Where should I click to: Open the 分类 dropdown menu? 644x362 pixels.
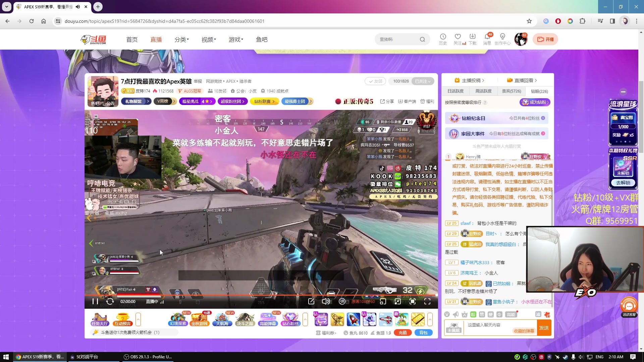coord(181,40)
